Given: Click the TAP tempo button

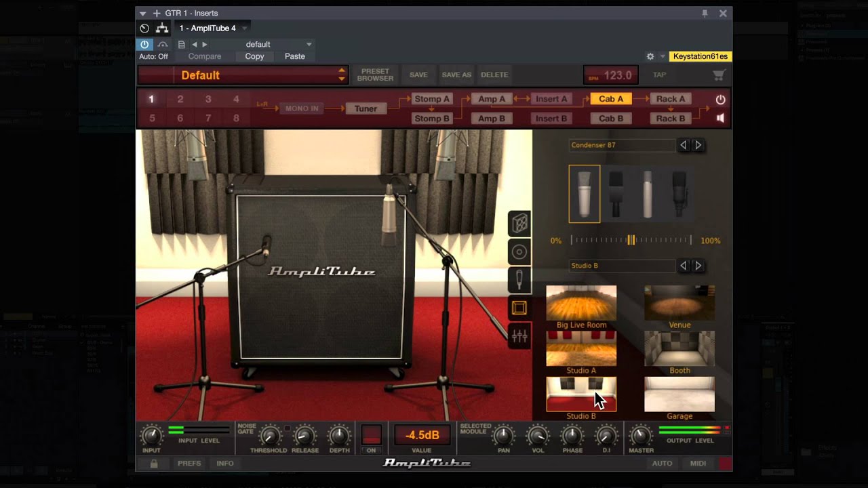Looking at the screenshot, I should pyautogui.click(x=659, y=75).
